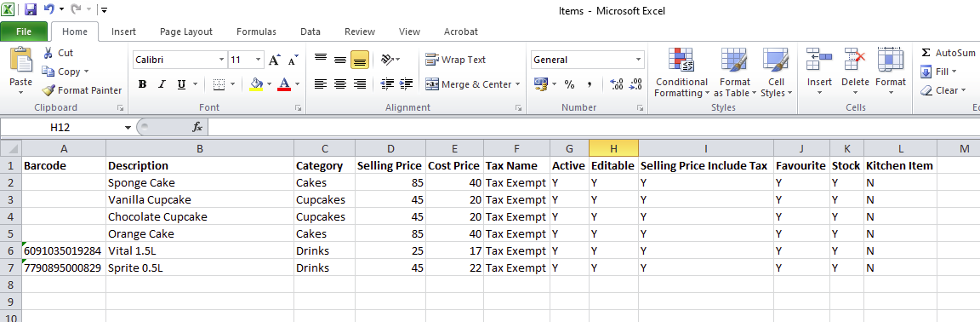Expand the Merge & Center dropdown arrow
Viewport: 980px width, 322px height.
tap(517, 84)
